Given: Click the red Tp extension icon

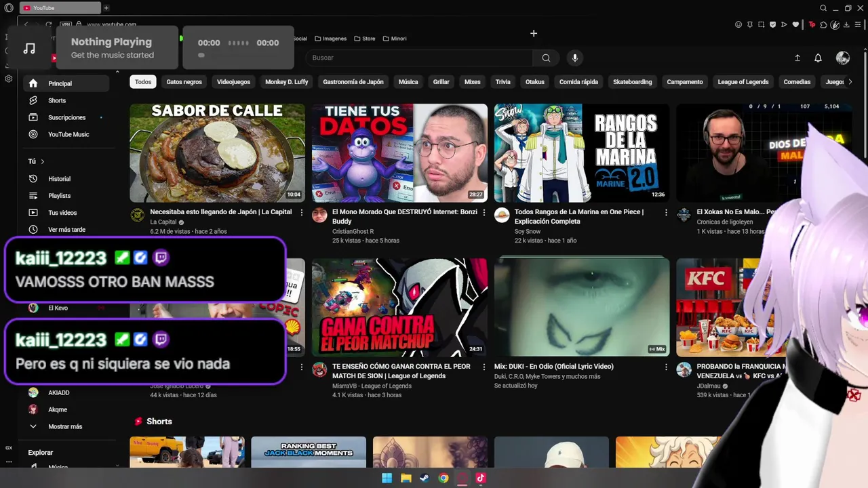Looking at the screenshot, I should click(x=812, y=24).
